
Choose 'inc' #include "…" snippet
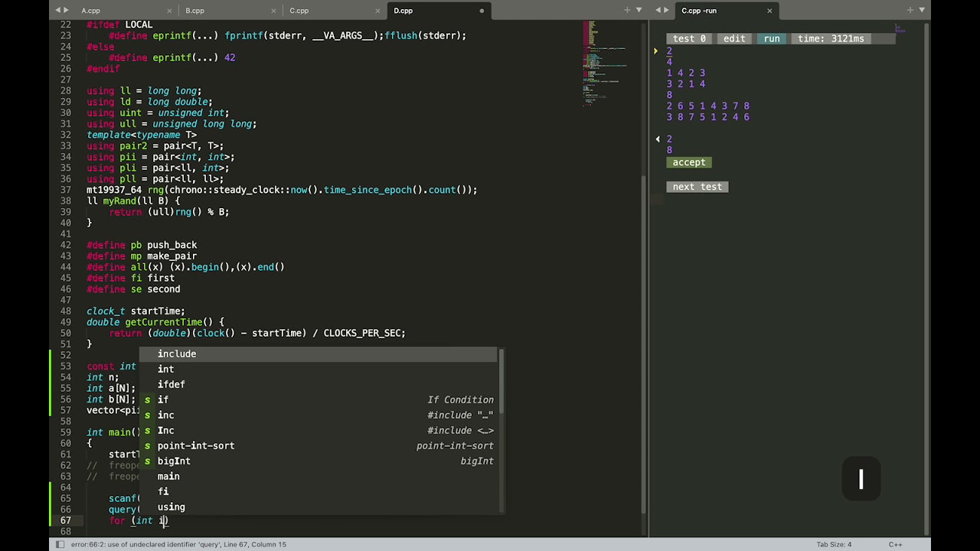pos(319,415)
